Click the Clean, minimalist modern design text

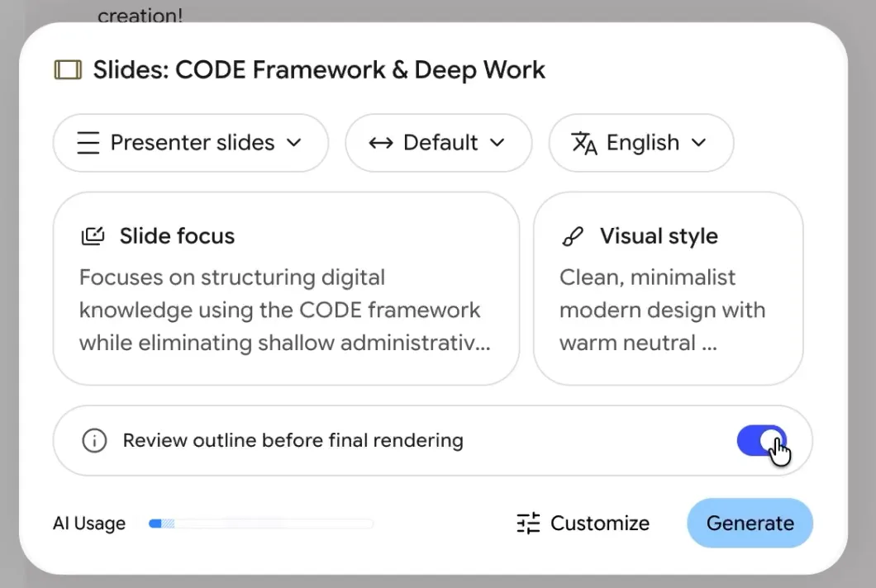point(662,311)
